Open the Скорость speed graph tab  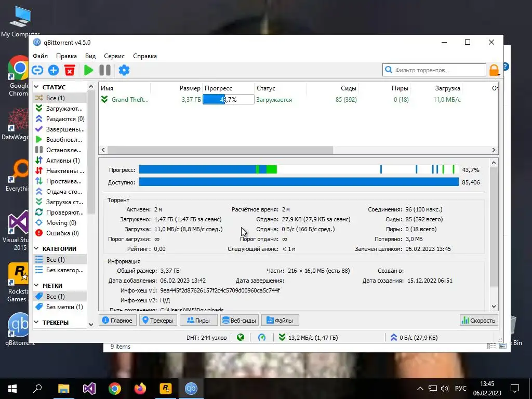click(478, 320)
